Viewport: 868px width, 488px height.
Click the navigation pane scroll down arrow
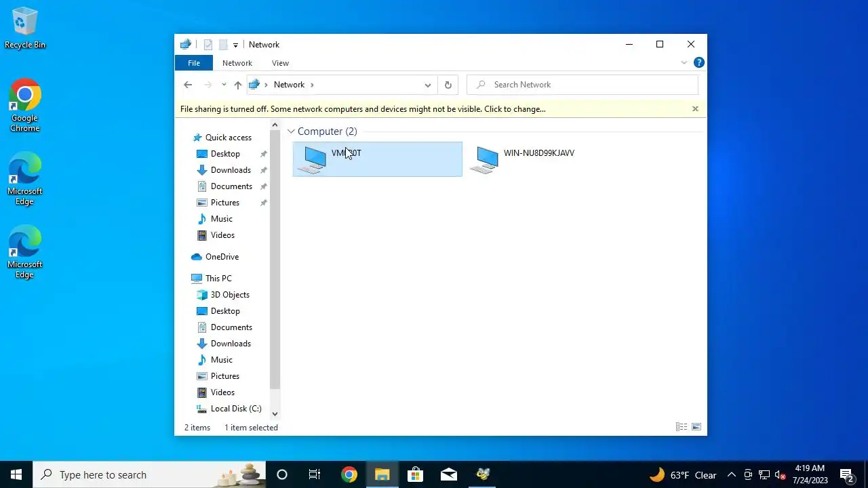coord(275,413)
